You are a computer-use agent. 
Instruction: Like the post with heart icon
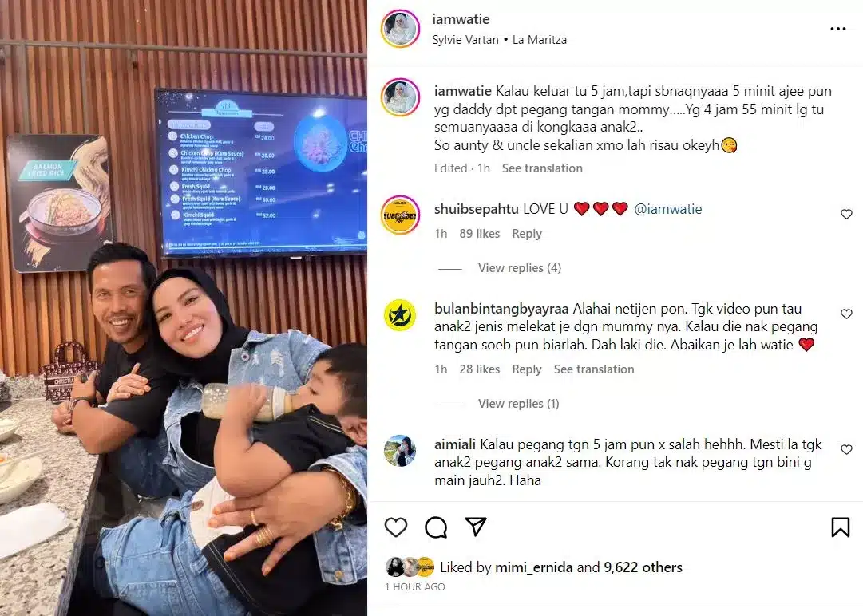pyautogui.click(x=396, y=527)
